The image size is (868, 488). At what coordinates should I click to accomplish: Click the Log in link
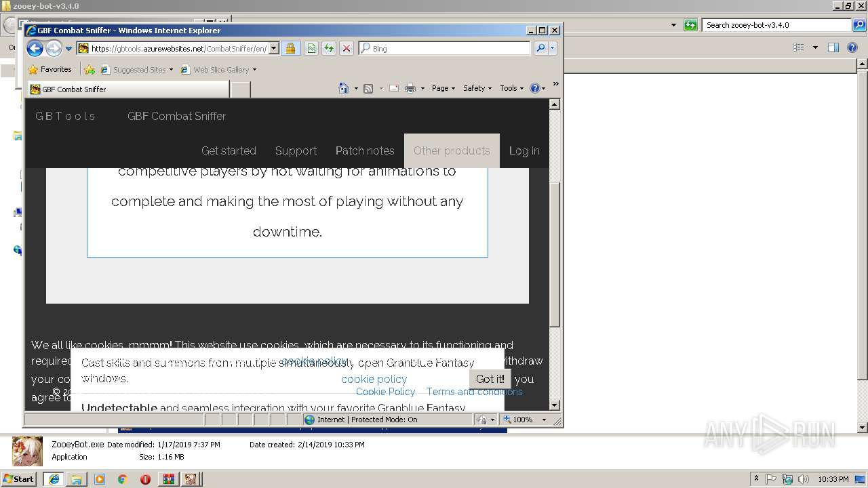[x=524, y=150]
